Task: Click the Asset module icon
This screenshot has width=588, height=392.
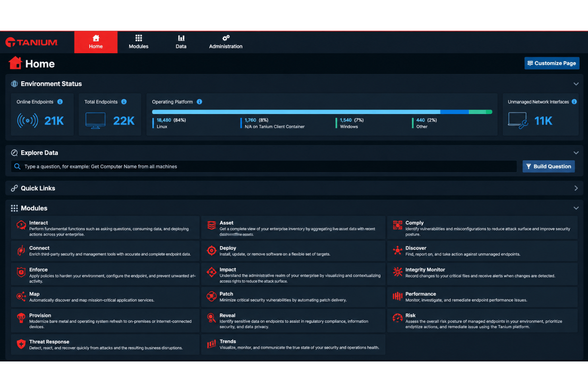Action: 211,225
